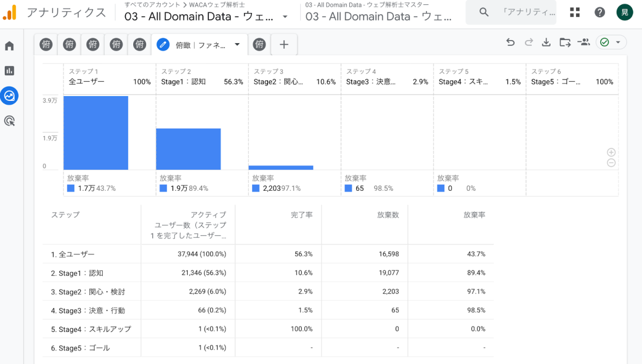This screenshot has width=642, height=364.
Task: Open the Home section in sidebar
Action: tap(9, 46)
